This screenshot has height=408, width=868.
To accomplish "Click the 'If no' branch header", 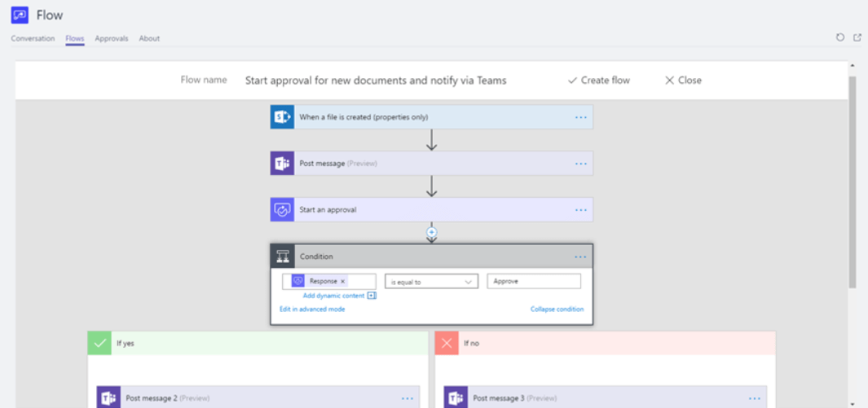I will [605, 344].
